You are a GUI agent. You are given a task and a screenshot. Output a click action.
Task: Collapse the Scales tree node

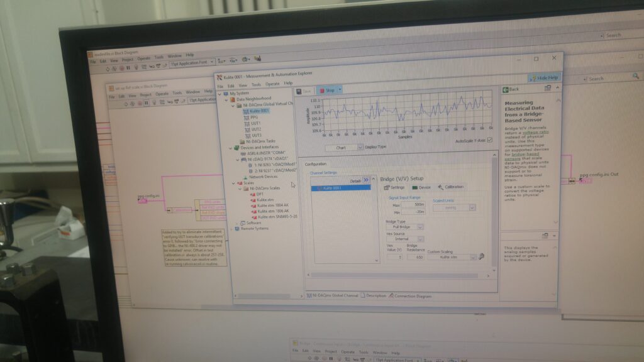233,183
